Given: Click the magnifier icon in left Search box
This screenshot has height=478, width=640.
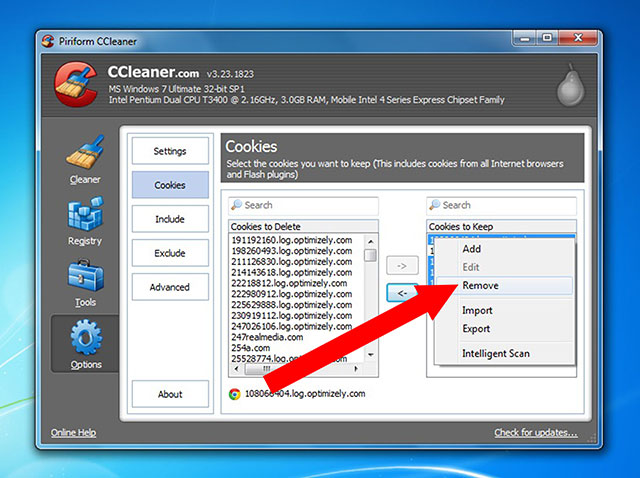Looking at the screenshot, I should coord(236,205).
